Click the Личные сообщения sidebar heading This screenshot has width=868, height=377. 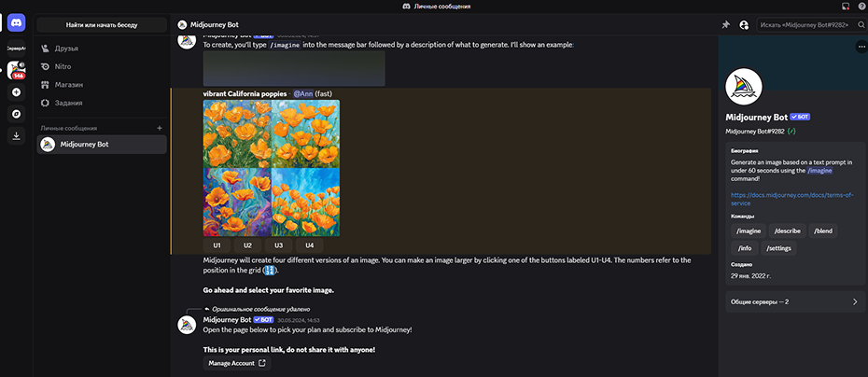(69, 128)
